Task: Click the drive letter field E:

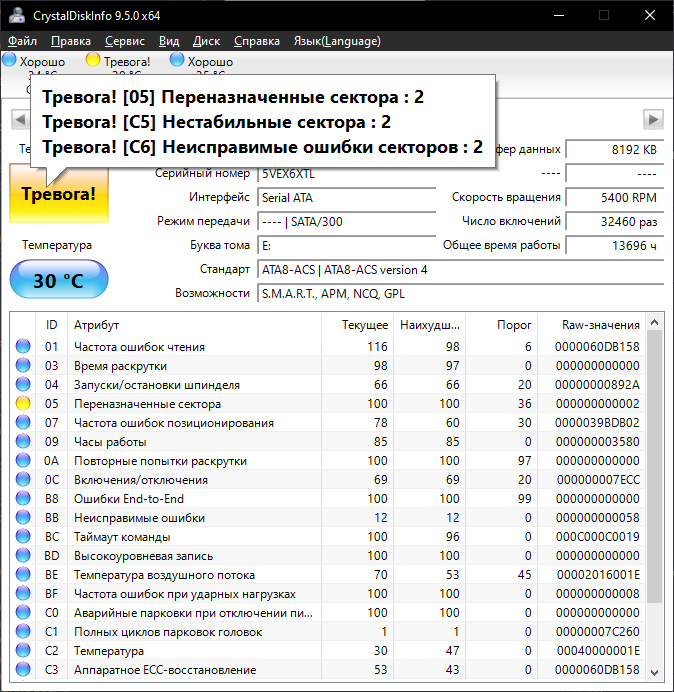Action: 346,245
